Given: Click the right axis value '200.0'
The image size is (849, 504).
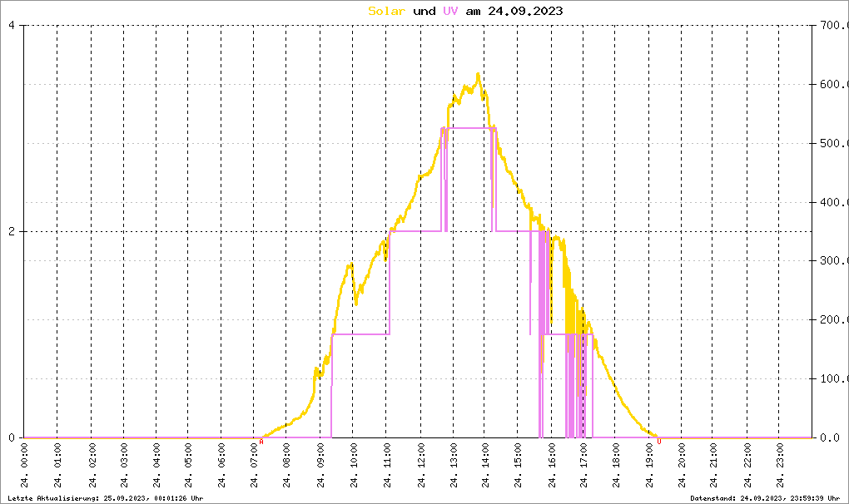Looking at the screenshot, I should (x=834, y=319).
